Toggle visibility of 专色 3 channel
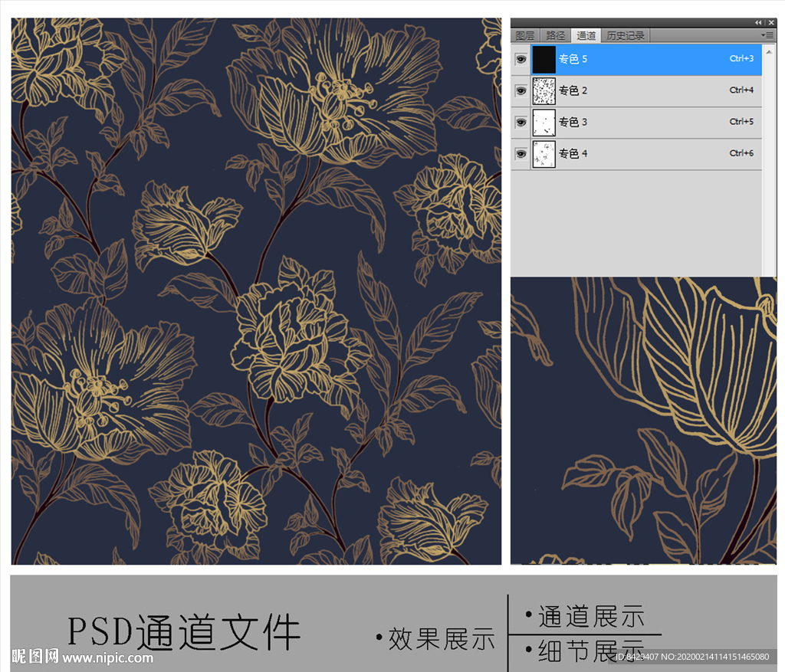 pos(521,123)
